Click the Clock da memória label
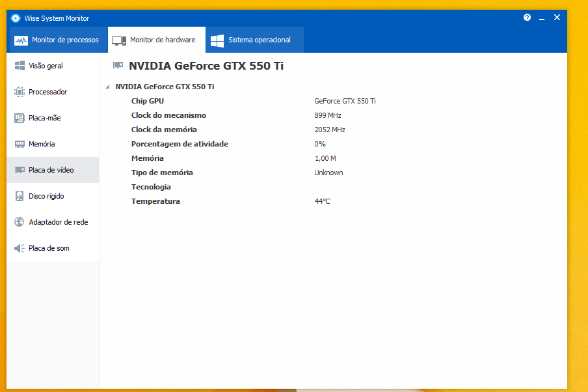588x392 pixels. click(164, 130)
